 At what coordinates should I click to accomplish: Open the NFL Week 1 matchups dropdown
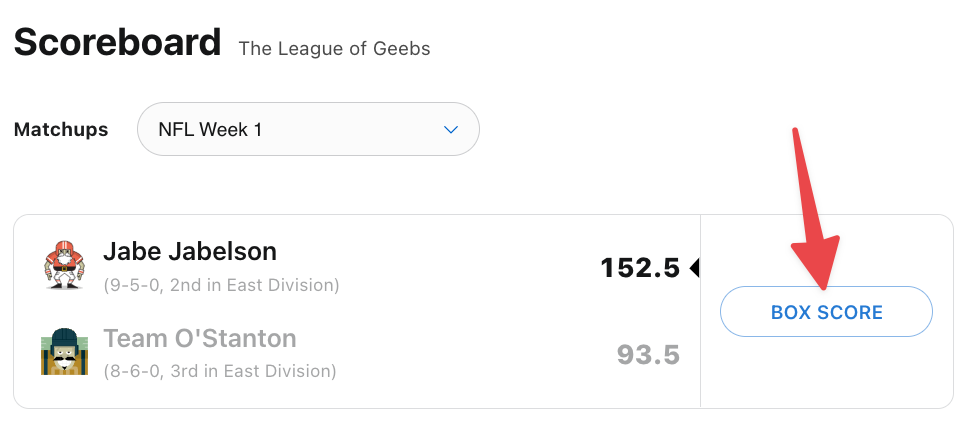[x=308, y=129]
